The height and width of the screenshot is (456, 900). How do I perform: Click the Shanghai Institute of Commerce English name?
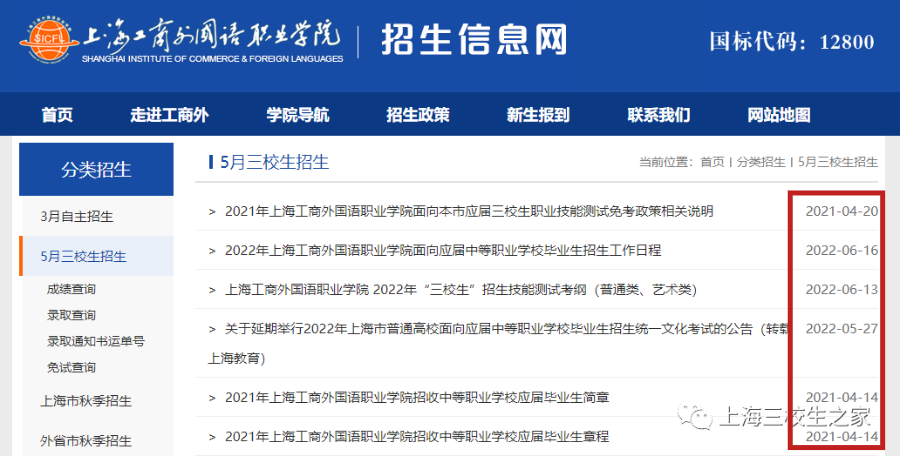212,59
